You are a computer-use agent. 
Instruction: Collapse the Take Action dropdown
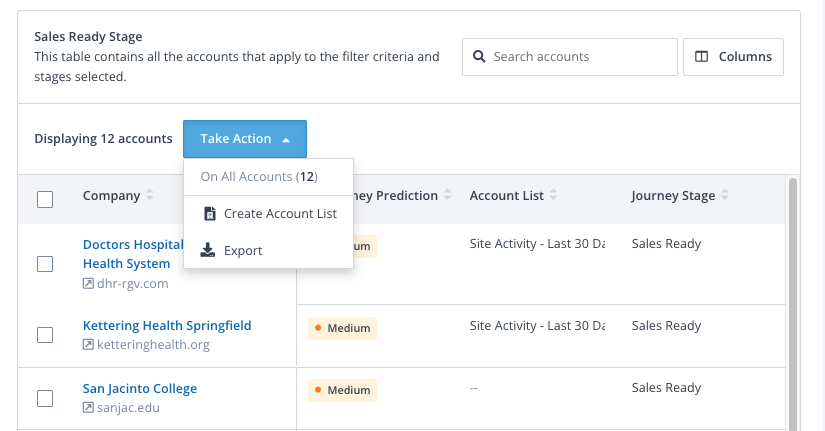point(244,139)
